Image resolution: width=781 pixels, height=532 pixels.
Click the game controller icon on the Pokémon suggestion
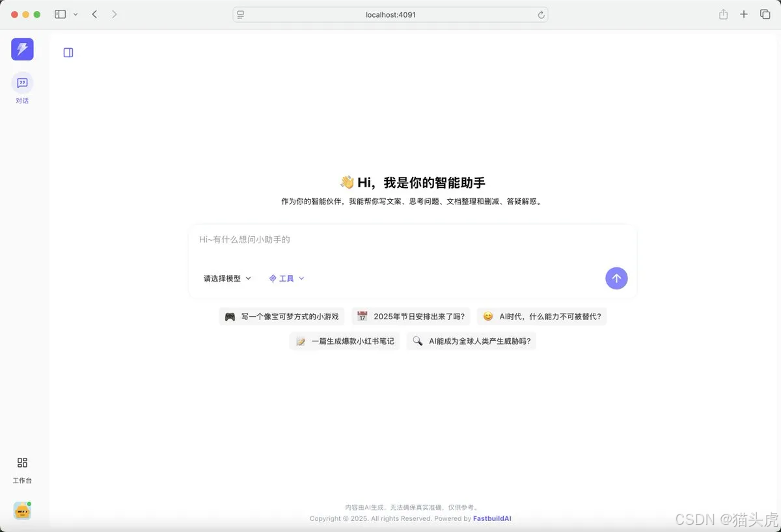(230, 317)
